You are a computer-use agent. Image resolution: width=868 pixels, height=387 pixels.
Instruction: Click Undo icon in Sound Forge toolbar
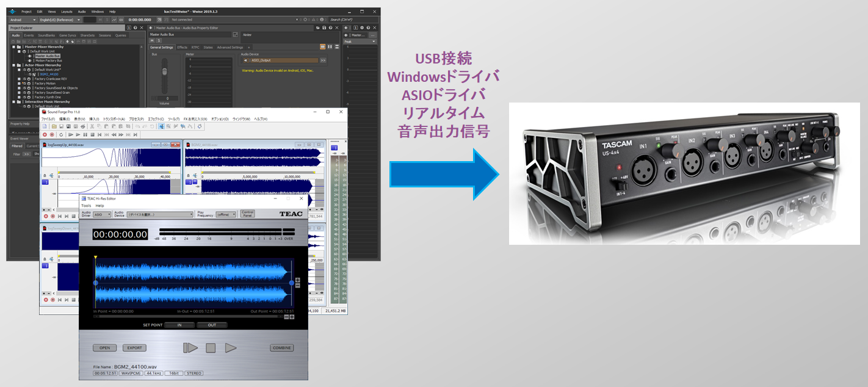[x=137, y=126]
